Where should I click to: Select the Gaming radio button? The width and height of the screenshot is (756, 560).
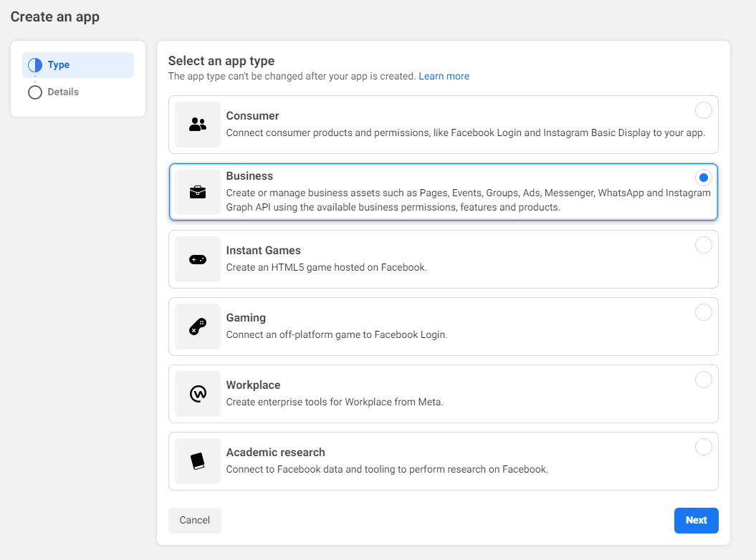[x=704, y=313]
